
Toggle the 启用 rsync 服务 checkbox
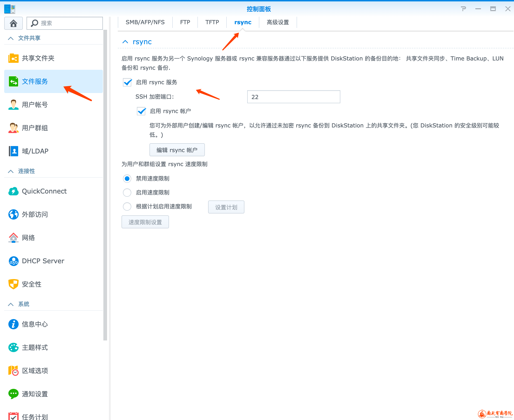click(x=127, y=82)
